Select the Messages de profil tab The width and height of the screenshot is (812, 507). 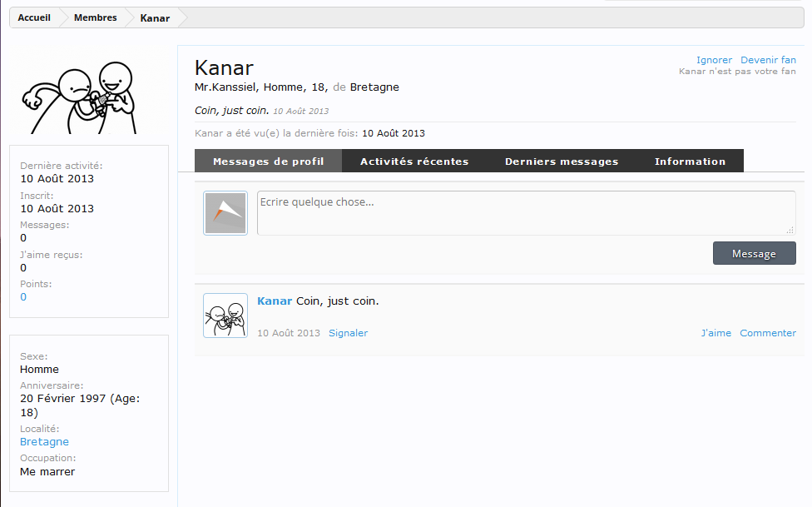click(268, 162)
